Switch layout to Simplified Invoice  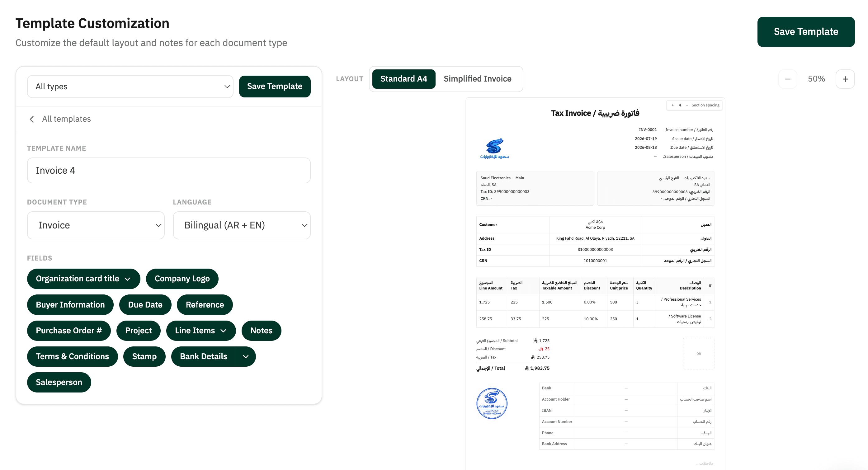point(478,79)
